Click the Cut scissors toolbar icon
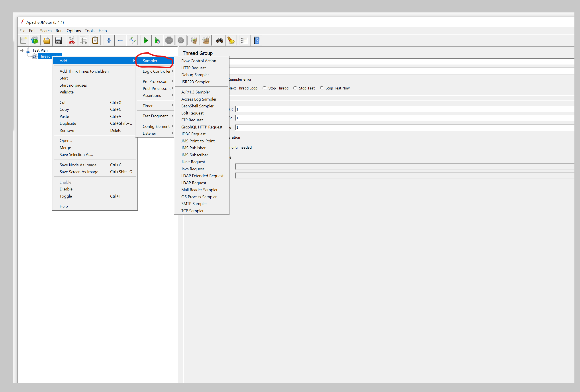This screenshot has width=580, height=392. pos(72,40)
